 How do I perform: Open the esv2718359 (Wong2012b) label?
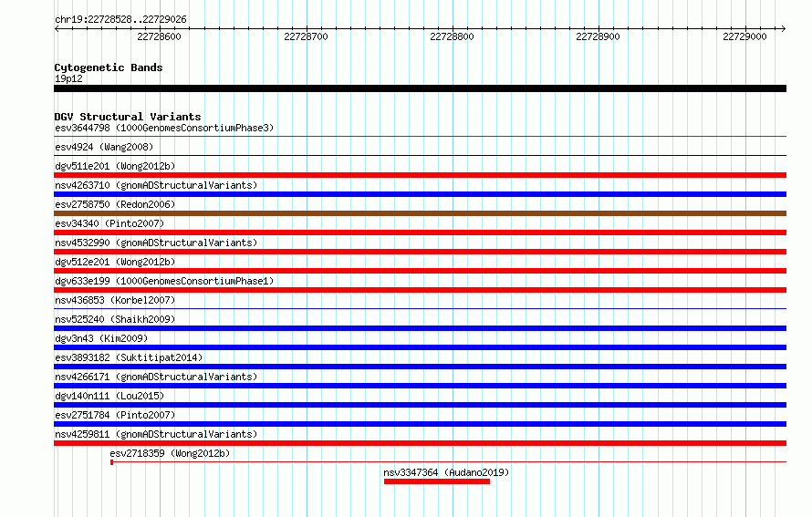pos(170,453)
